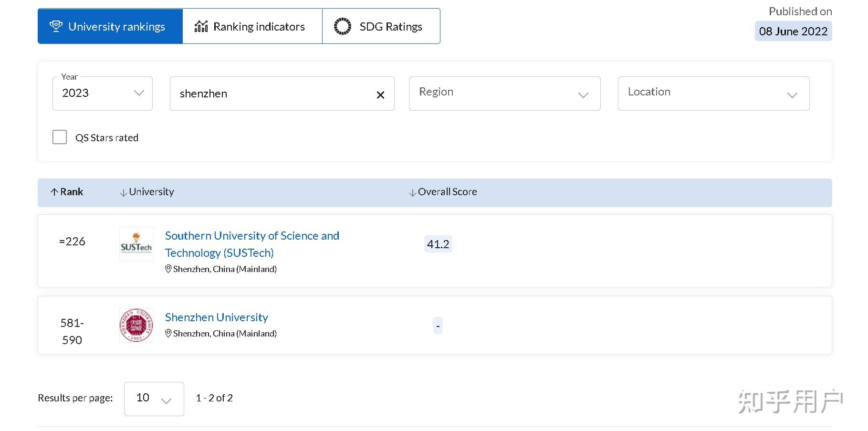
Task: Click the dash score for Shenzhen University
Action: [x=438, y=326]
